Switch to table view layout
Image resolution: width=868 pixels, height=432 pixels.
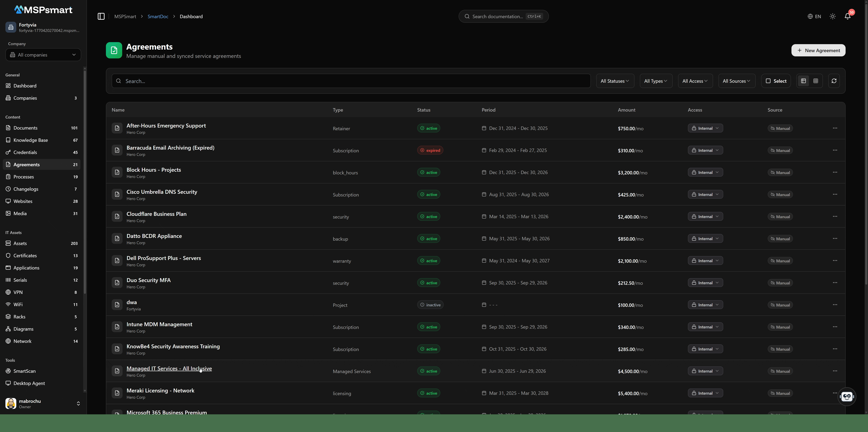[x=804, y=81]
